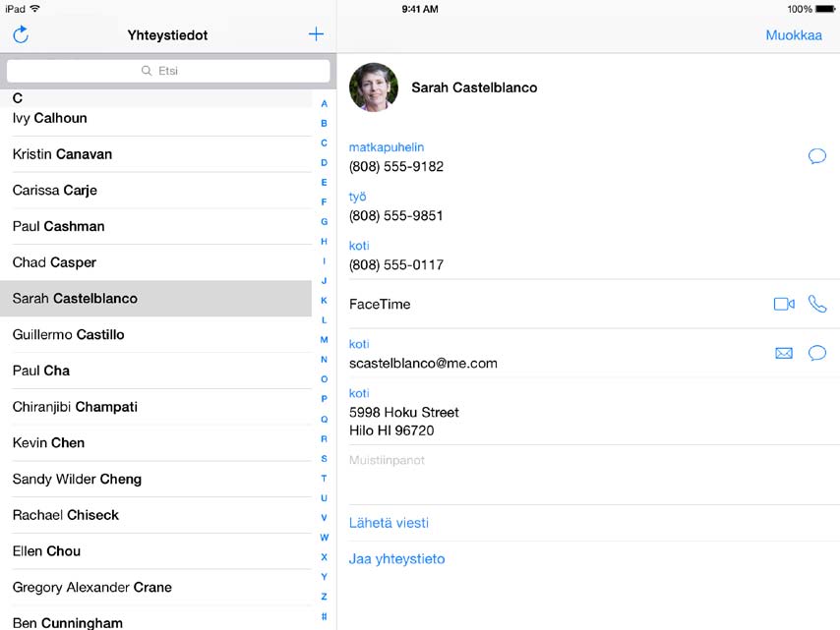Send email via envelope icon

pos(784,353)
